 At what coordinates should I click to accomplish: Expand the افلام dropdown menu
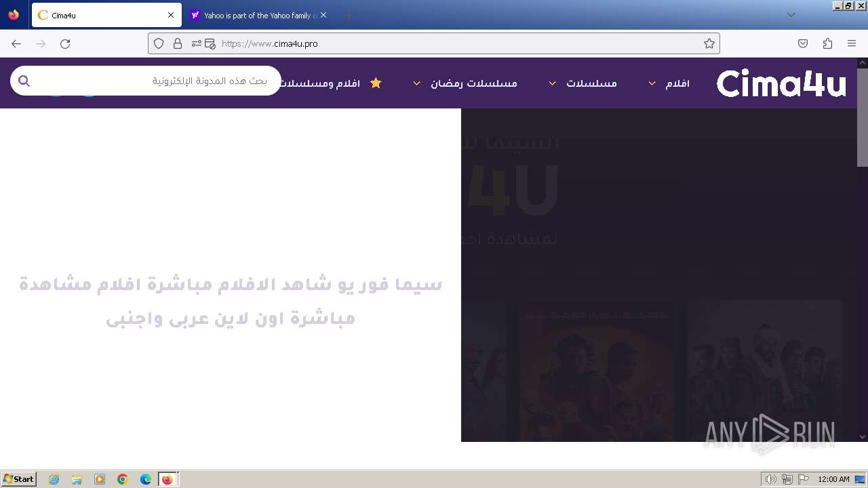(x=652, y=83)
